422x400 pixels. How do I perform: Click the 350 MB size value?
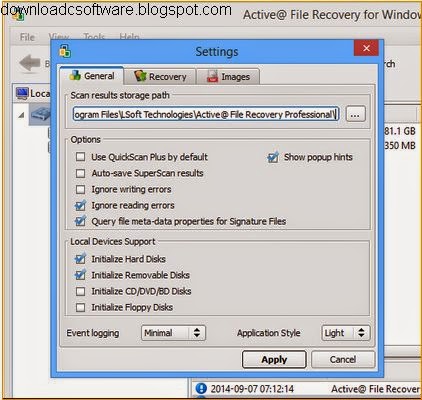399,146
